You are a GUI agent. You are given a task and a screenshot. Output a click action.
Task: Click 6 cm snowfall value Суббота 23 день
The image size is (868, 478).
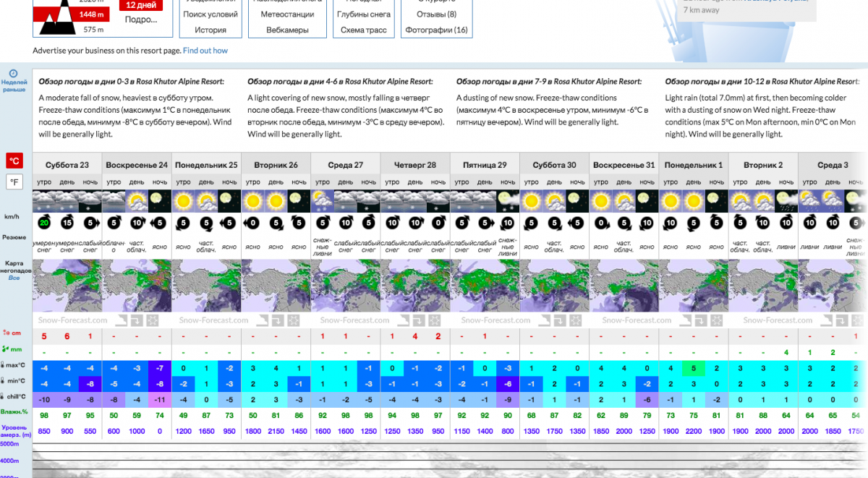click(x=67, y=336)
